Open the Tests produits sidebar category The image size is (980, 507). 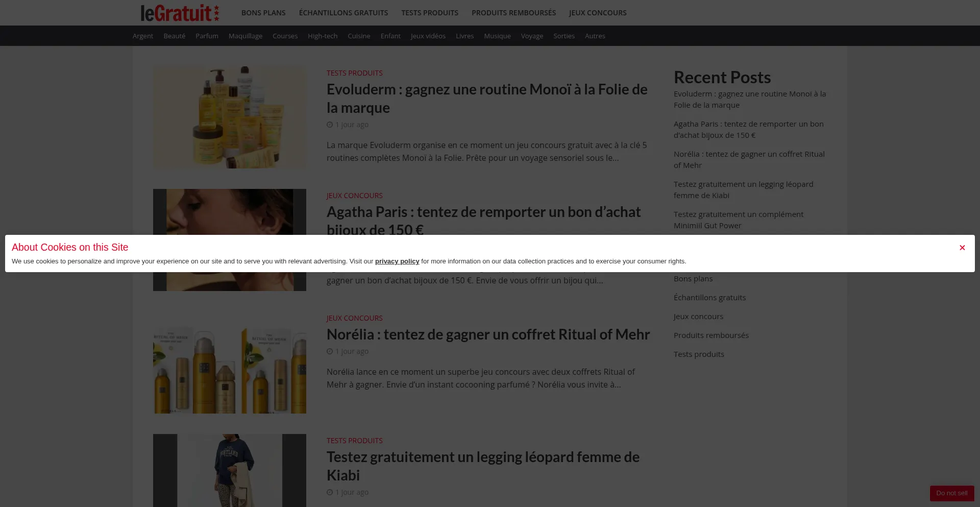point(699,354)
